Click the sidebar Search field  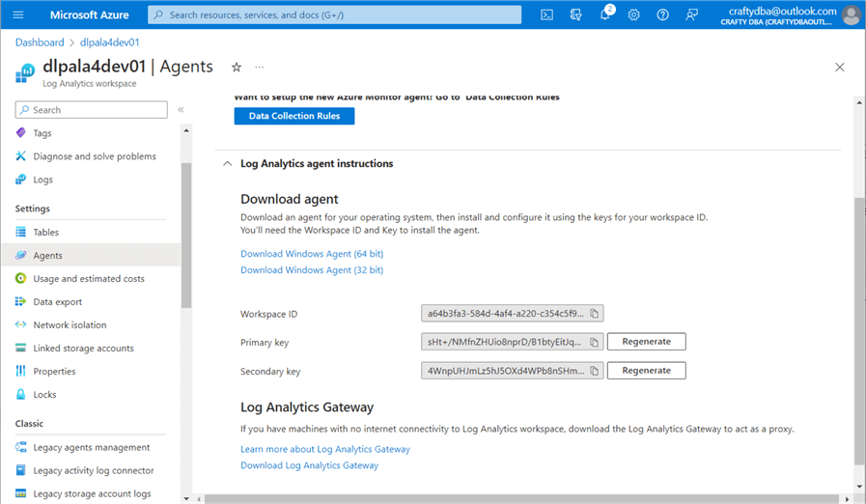coord(91,109)
